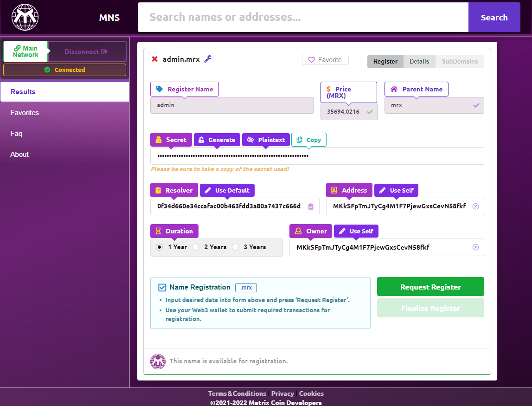This screenshot has height=406, width=532.
Task: Select the 2 Years duration
Action: tap(195, 247)
